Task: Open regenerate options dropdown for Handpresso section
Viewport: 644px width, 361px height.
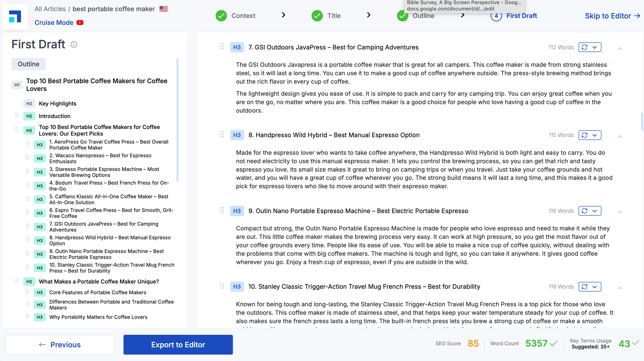Action: pyautogui.click(x=595, y=135)
